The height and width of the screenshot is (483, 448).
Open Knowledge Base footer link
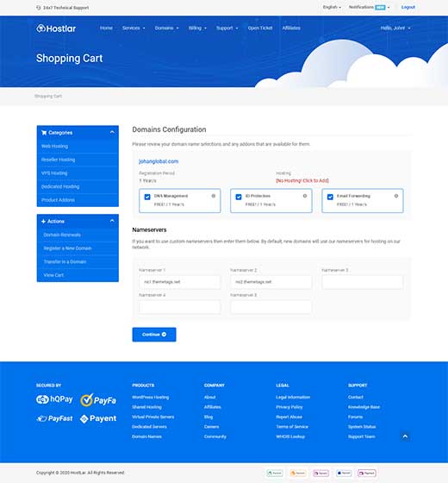click(x=364, y=407)
